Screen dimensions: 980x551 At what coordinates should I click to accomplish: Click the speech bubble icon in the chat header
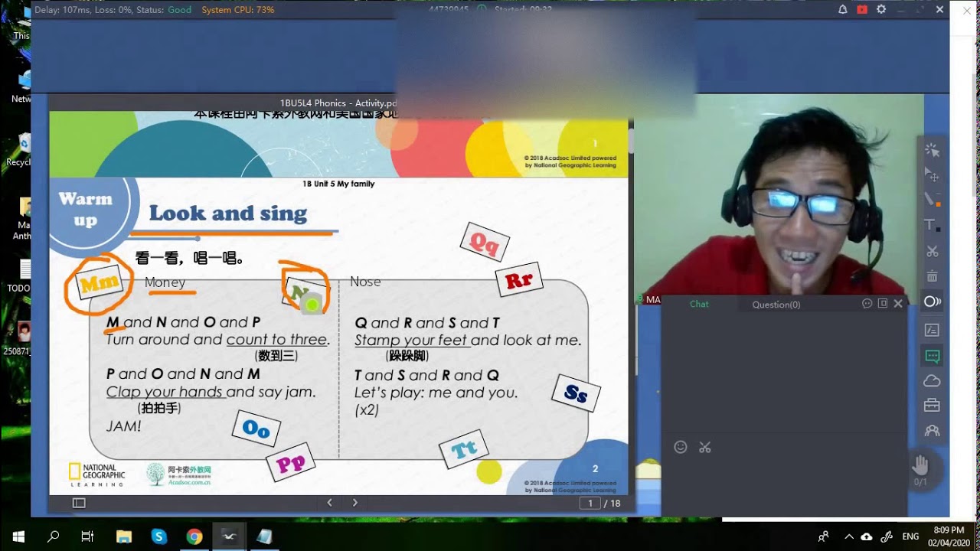pos(867,304)
